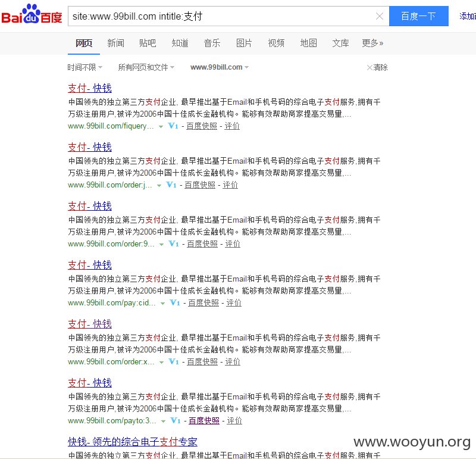
Task: Open the 贴吧 tab
Action: tap(148, 43)
